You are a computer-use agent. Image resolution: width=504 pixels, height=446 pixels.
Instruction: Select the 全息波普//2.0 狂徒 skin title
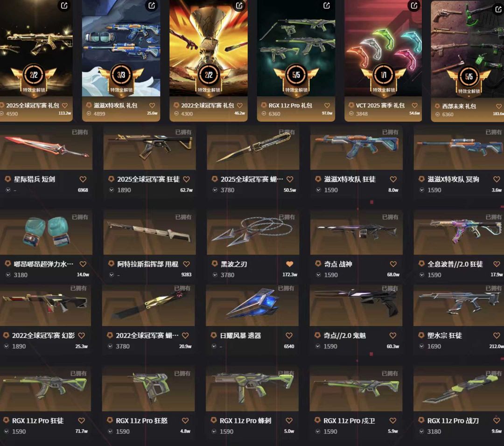click(455, 264)
